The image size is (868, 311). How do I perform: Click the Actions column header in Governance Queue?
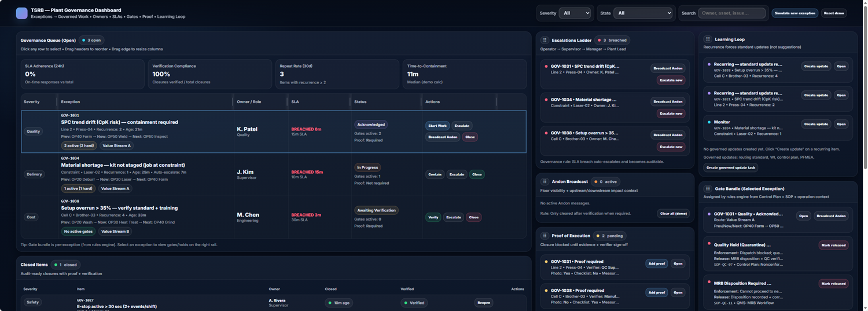(x=432, y=102)
